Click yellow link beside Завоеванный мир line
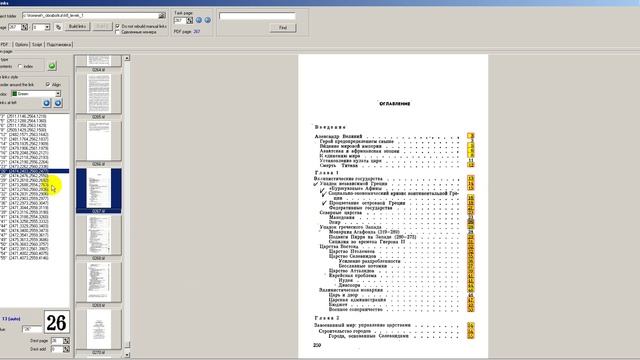The height and width of the screenshot is (360, 640). click(x=471, y=326)
